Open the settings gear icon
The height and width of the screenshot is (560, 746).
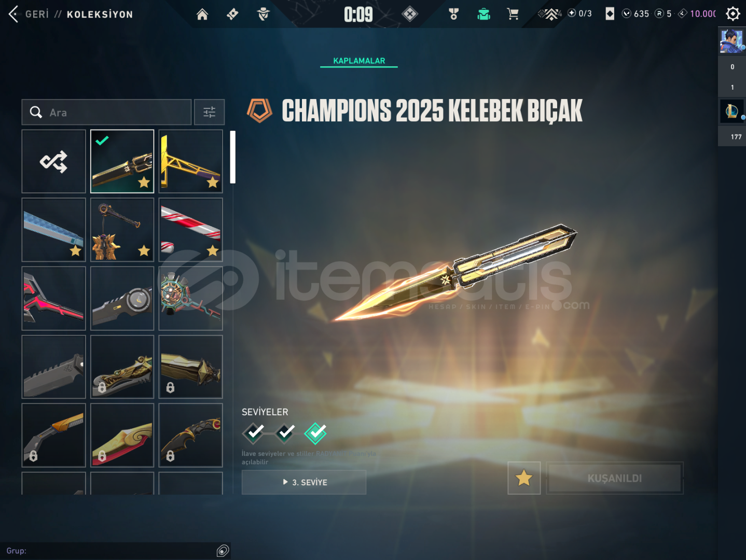[x=733, y=13]
